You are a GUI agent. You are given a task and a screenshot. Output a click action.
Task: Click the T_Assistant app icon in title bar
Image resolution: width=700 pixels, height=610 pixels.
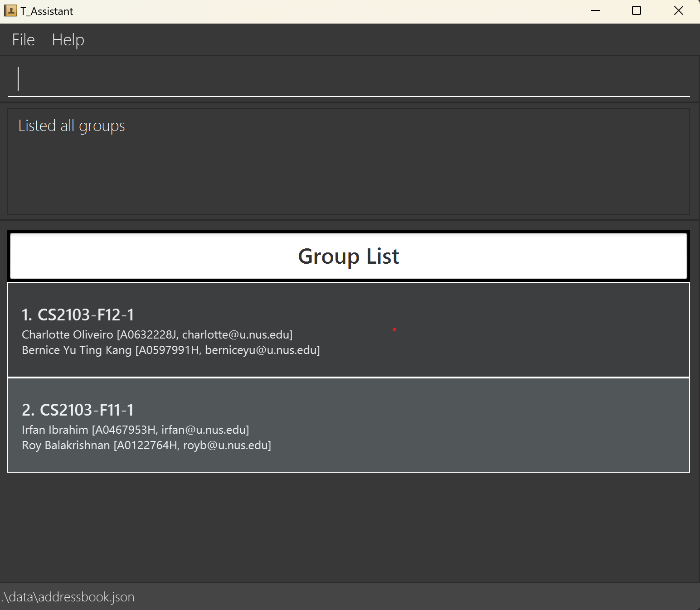pos(10,11)
